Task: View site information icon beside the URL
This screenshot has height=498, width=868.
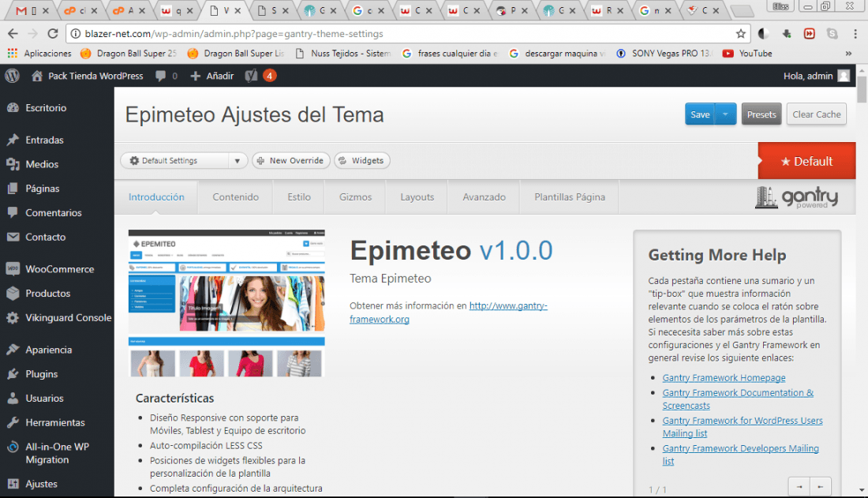Action: 76,34
